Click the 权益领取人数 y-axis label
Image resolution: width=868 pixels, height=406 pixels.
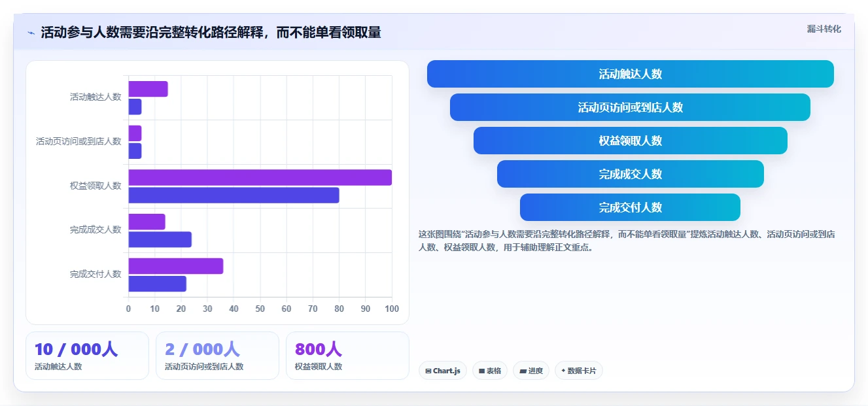(x=95, y=186)
